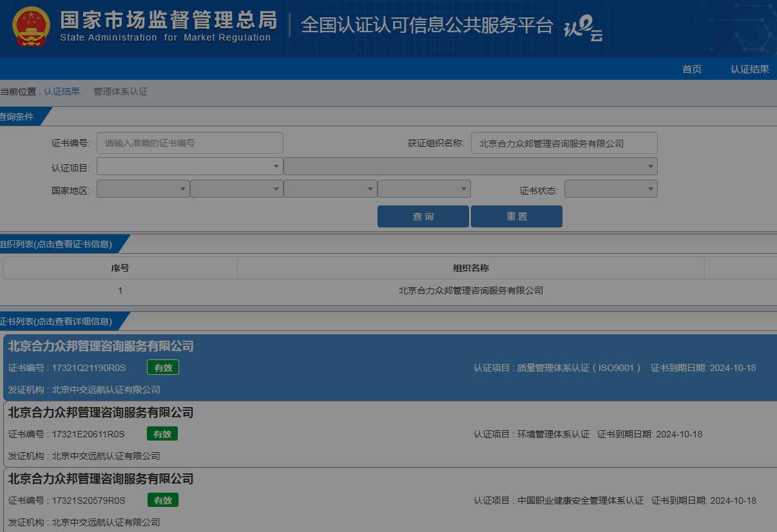This screenshot has width=777, height=532.
Task: Click the 组织名称 column header
Action: tap(471, 268)
